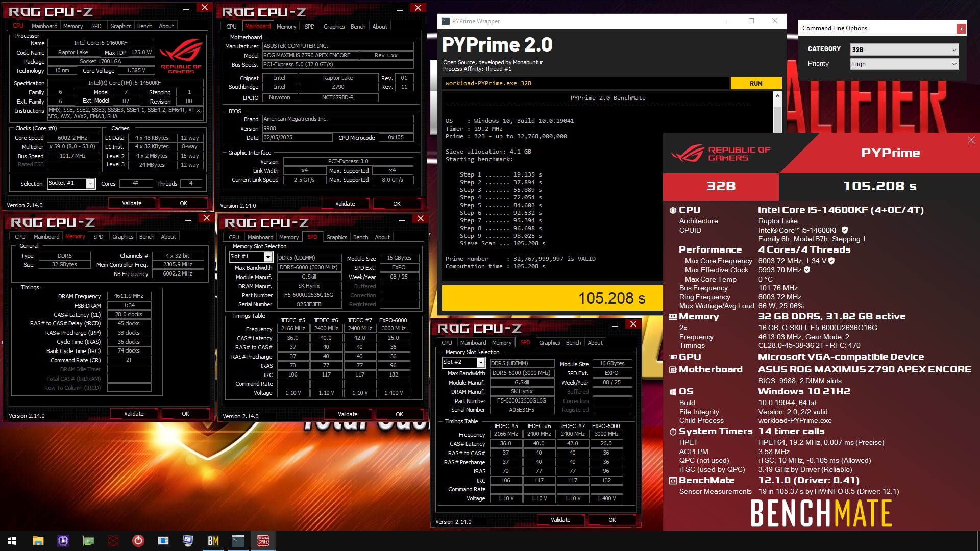Click the Memory section icon in BenchMate
Screen dimensions: 980x551
pos(673,317)
